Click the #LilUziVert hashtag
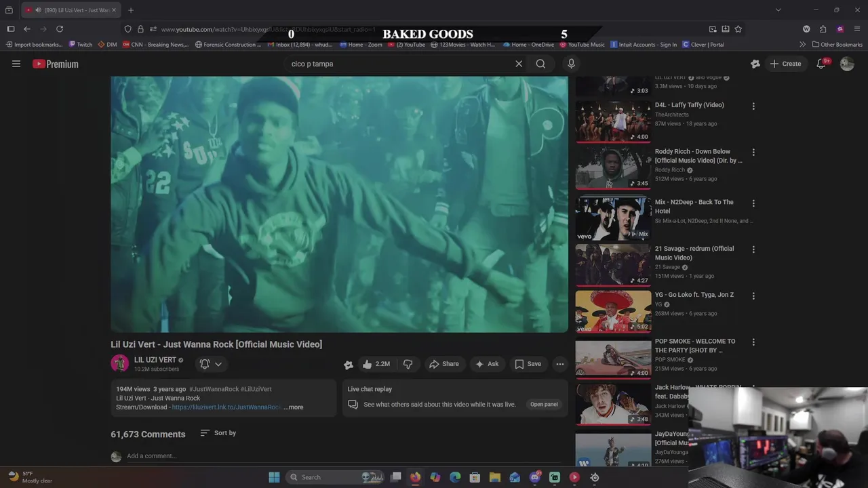This screenshot has width=868, height=488. tap(256, 389)
